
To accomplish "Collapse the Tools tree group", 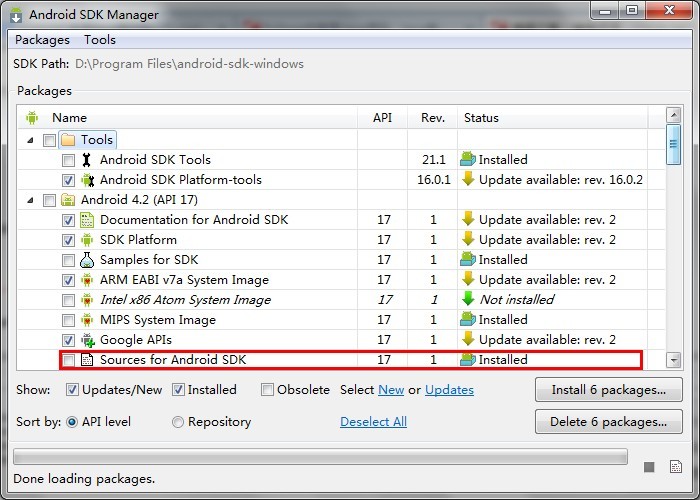I will 30,140.
